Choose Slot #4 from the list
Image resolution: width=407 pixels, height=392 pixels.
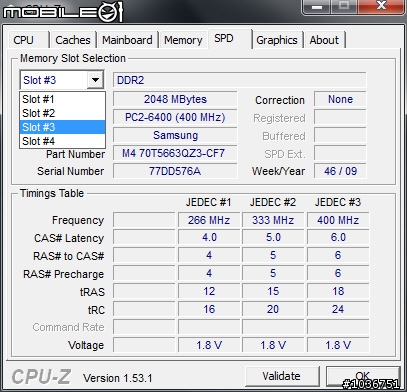click(x=63, y=141)
